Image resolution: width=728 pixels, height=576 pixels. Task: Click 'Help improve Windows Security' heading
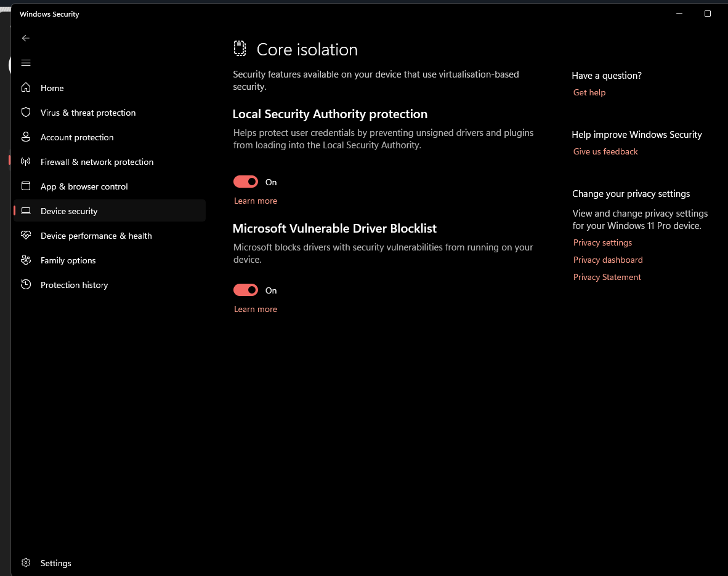(636, 135)
